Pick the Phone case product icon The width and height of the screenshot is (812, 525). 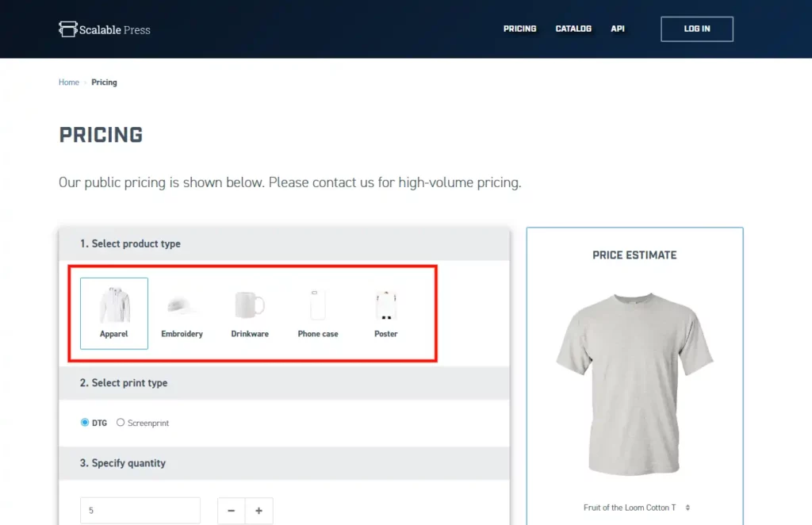tap(318, 306)
